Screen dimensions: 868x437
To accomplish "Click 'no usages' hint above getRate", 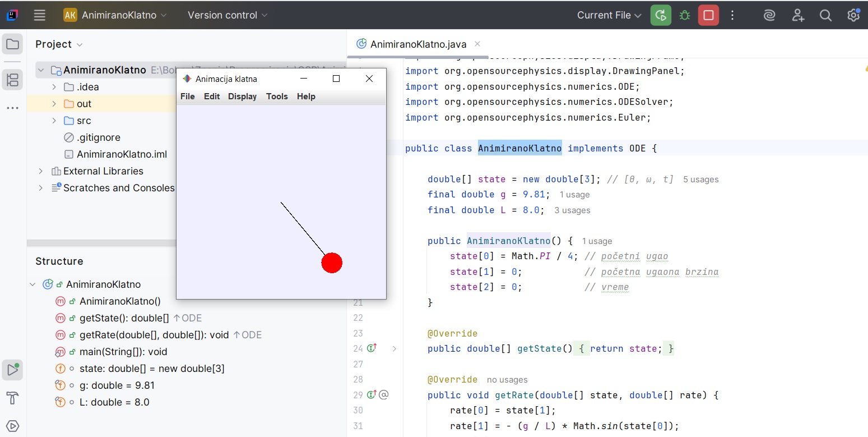I will 507,380.
